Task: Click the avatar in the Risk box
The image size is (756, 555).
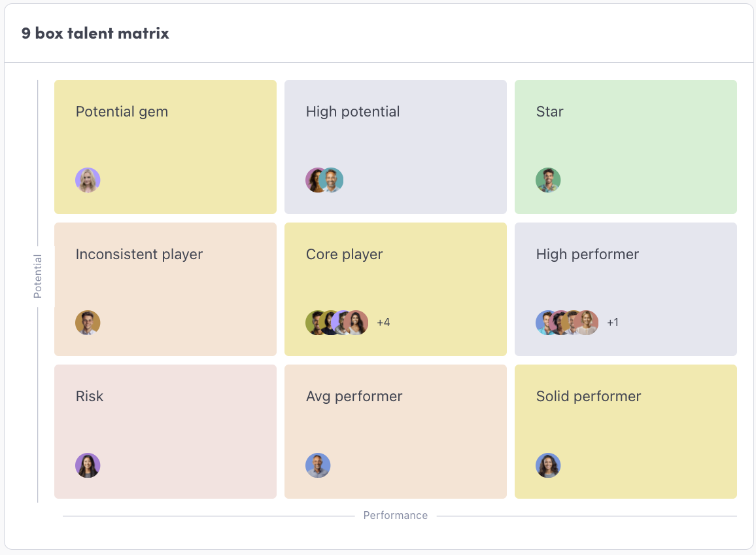Action: tap(88, 465)
